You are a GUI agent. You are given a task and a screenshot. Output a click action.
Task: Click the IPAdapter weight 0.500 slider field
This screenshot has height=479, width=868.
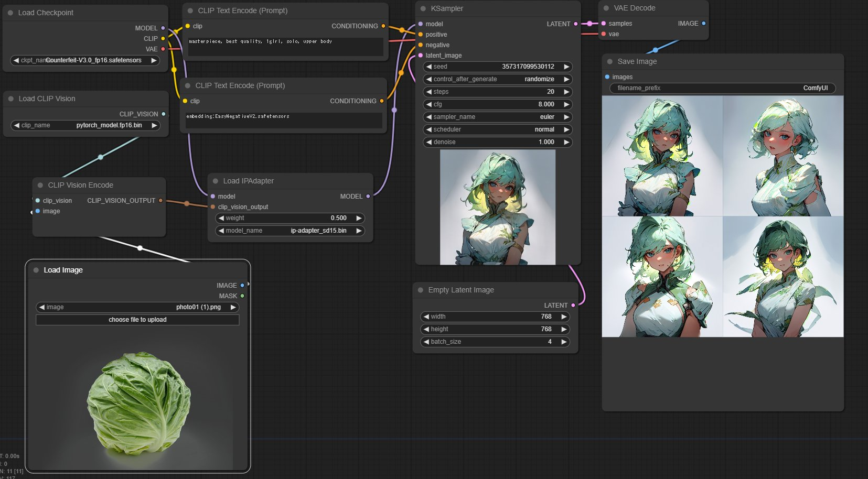290,218
